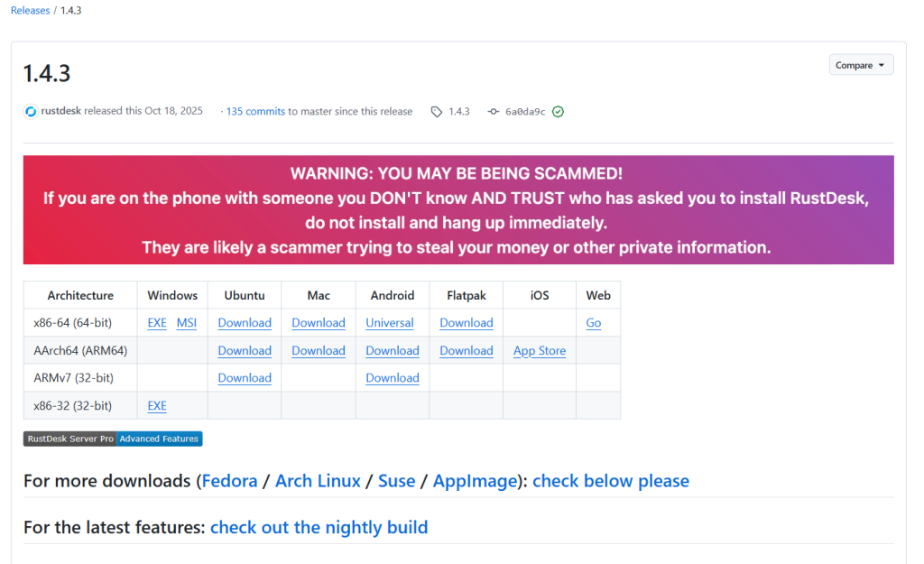Go to Releases breadcrumb

[x=30, y=11]
